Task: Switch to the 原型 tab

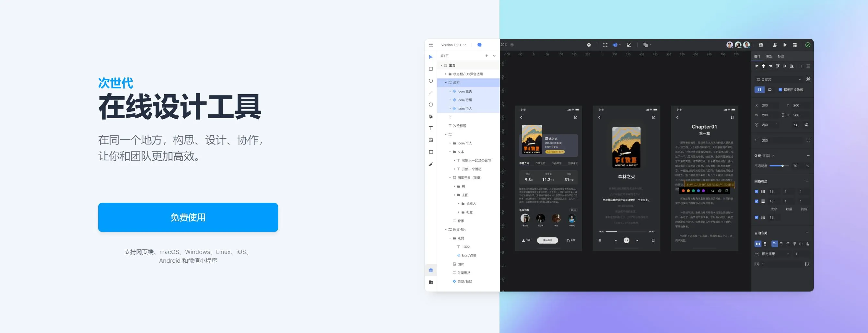Action: (x=769, y=56)
